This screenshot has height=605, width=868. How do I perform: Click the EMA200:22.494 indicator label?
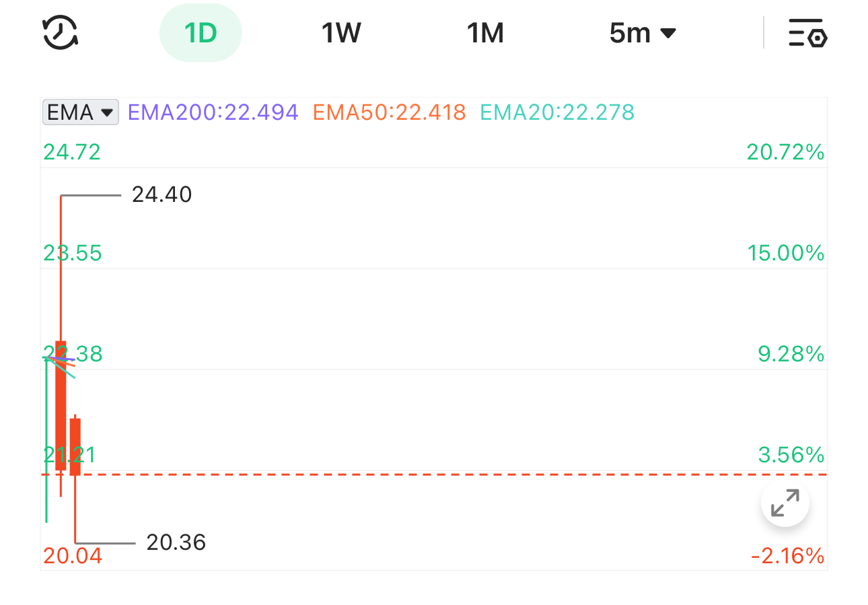(x=213, y=112)
